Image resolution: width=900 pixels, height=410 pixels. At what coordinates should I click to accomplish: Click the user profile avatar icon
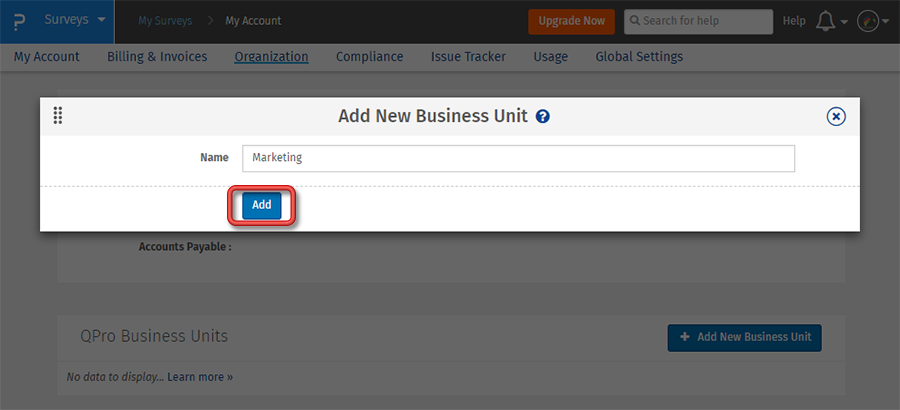point(867,21)
